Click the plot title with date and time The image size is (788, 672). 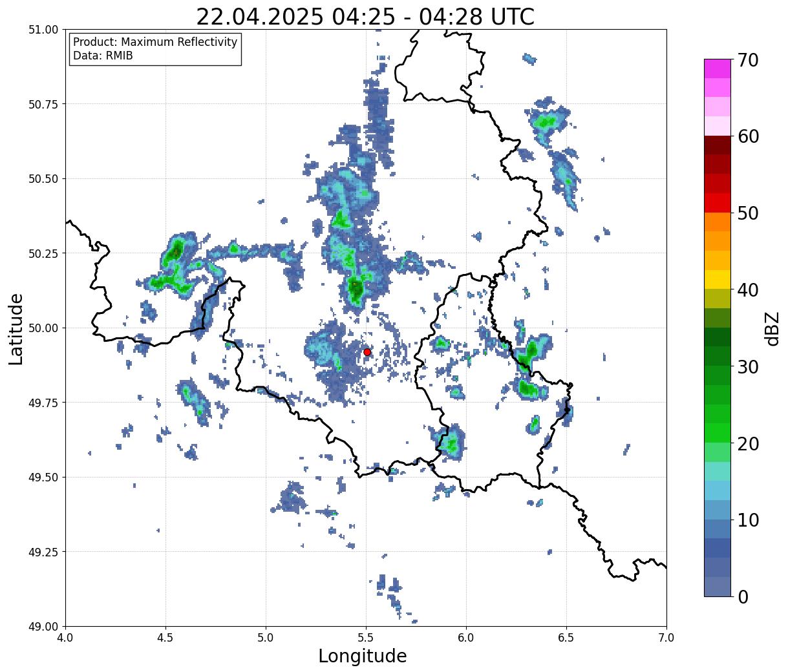365,16
